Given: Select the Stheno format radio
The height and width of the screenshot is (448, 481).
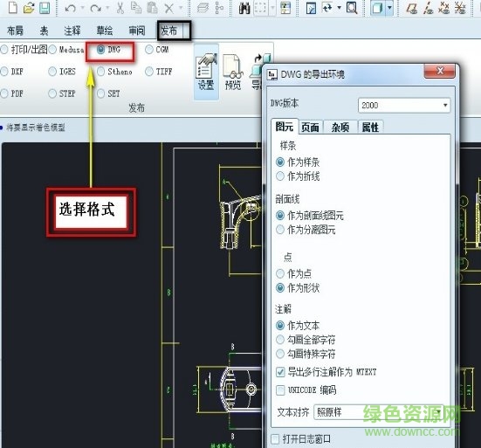Looking at the screenshot, I should (x=100, y=72).
